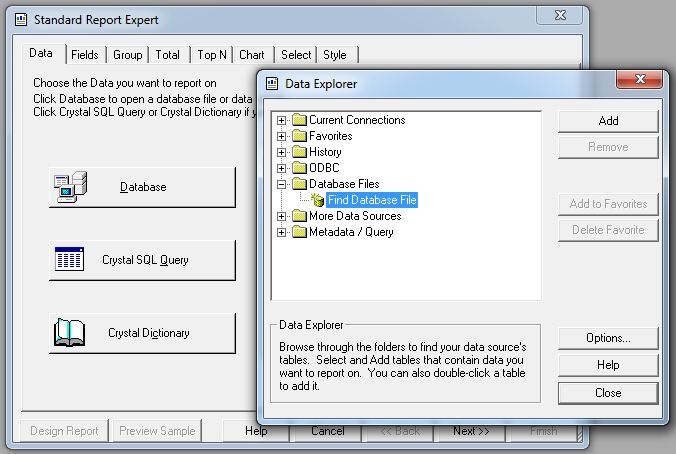The width and height of the screenshot is (676, 454).
Task: Go to the Top N tab
Action: (212, 55)
